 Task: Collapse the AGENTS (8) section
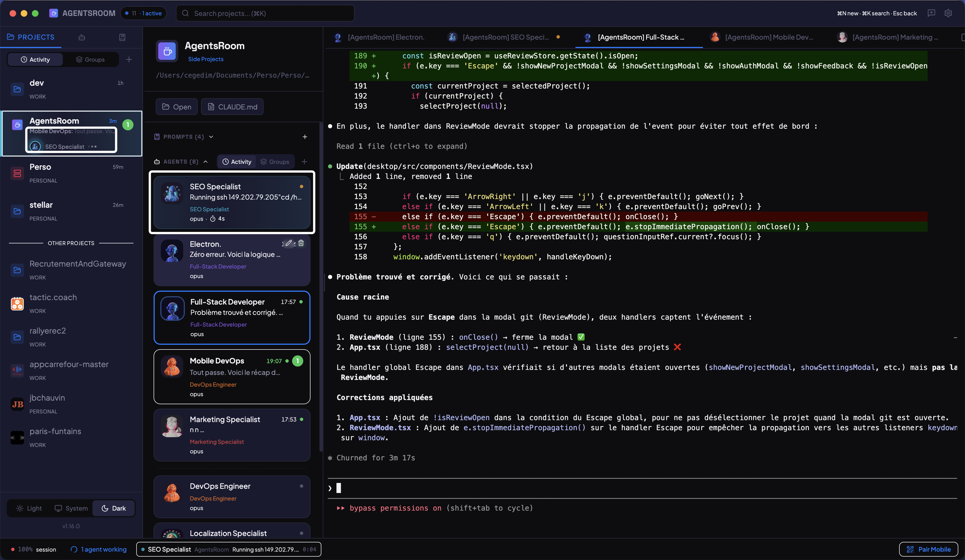[x=206, y=162]
